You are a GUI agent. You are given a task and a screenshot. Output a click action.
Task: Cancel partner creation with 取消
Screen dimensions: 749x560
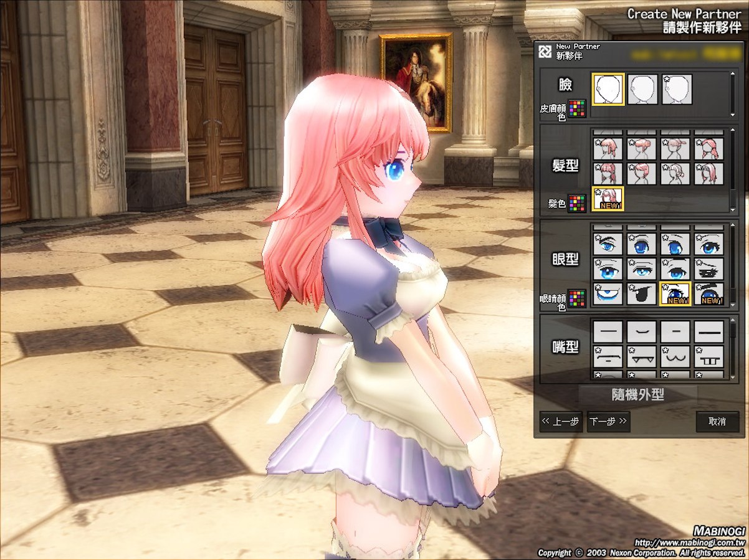pyautogui.click(x=717, y=422)
